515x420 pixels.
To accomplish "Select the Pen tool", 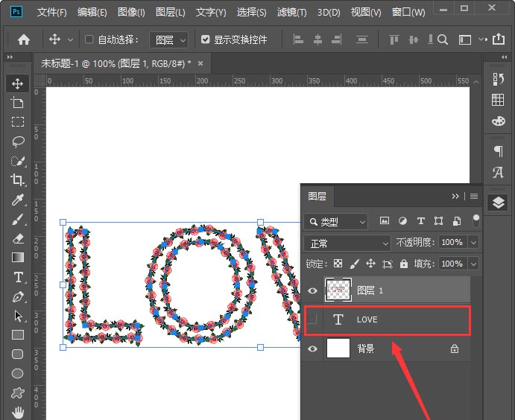I will pos(18,296).
